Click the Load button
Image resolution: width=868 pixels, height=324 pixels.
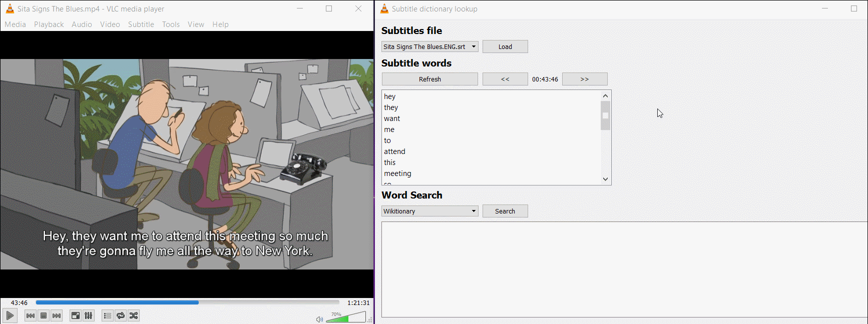(505, 46)
